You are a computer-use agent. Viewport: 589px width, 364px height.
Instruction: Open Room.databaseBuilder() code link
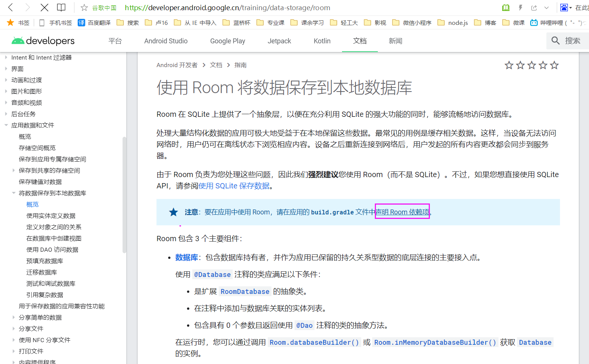click(314, 342)
